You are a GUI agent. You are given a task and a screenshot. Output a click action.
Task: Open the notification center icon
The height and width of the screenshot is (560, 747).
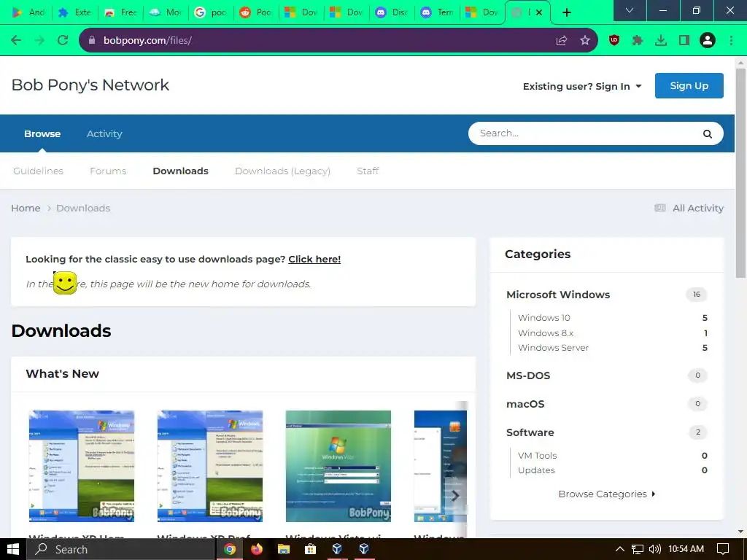pyautogui.click(x=723, y=549)
